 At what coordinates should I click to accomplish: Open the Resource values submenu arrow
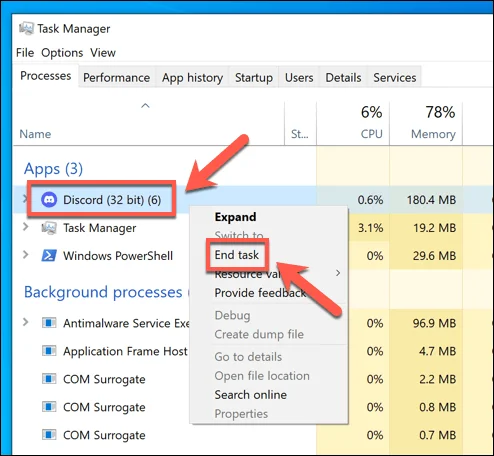(x=338, y=273)
